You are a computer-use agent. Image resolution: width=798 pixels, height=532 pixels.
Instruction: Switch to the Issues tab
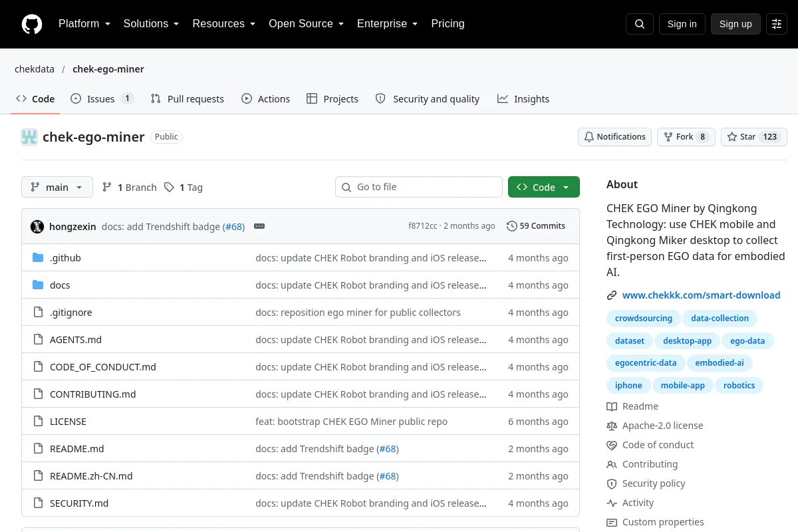102,99
